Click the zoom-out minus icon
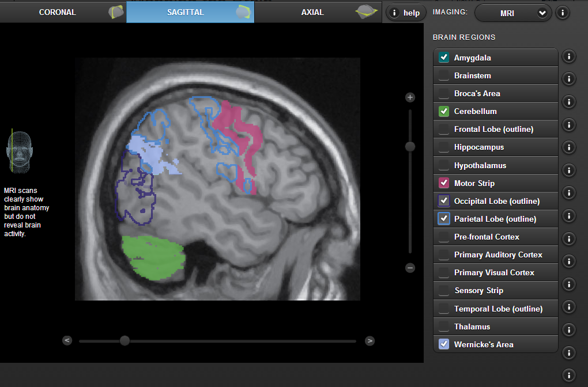Screen dimensions: 588x387 point(410,268)
